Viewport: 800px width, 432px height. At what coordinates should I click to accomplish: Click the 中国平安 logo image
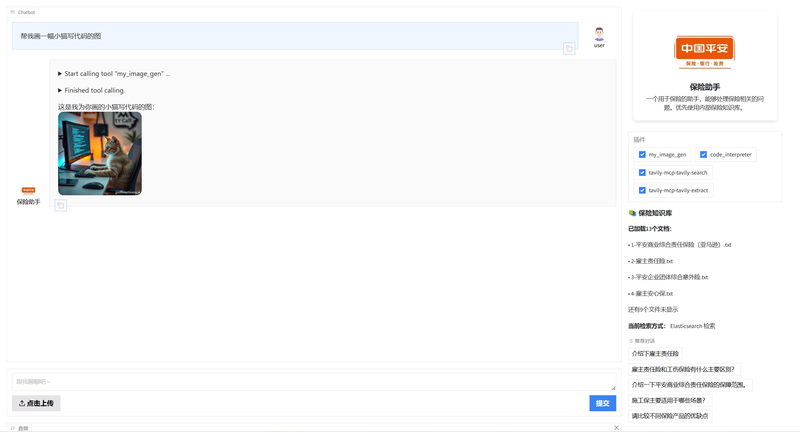coord(704,50)
